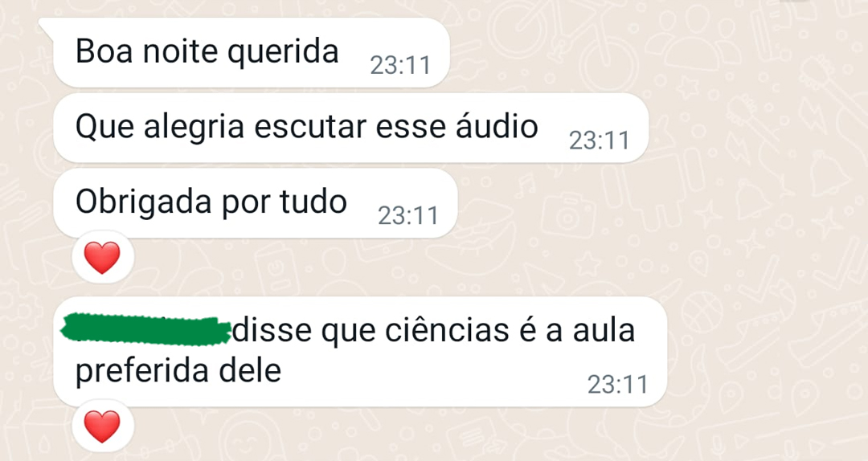The image size is (868, 461).
Task: Tap the heart reaction under "Obrigada por tudo"
Action: (102, 258)
